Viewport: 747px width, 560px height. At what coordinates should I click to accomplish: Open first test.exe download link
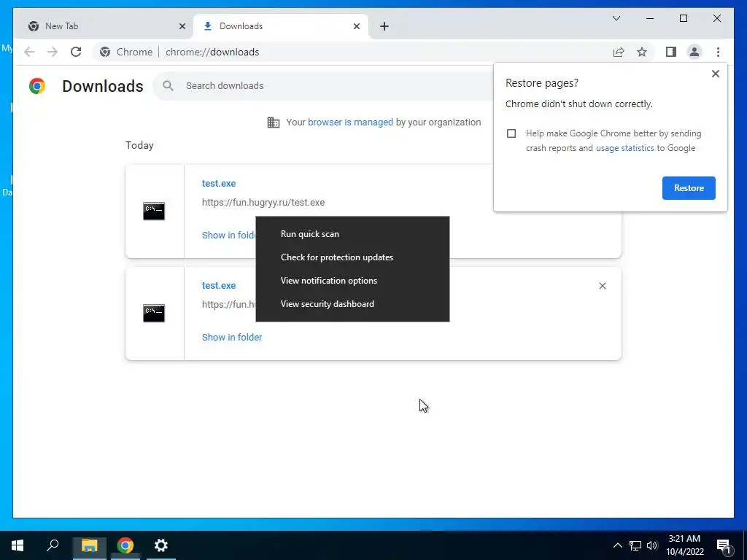(x=219, y=183)
